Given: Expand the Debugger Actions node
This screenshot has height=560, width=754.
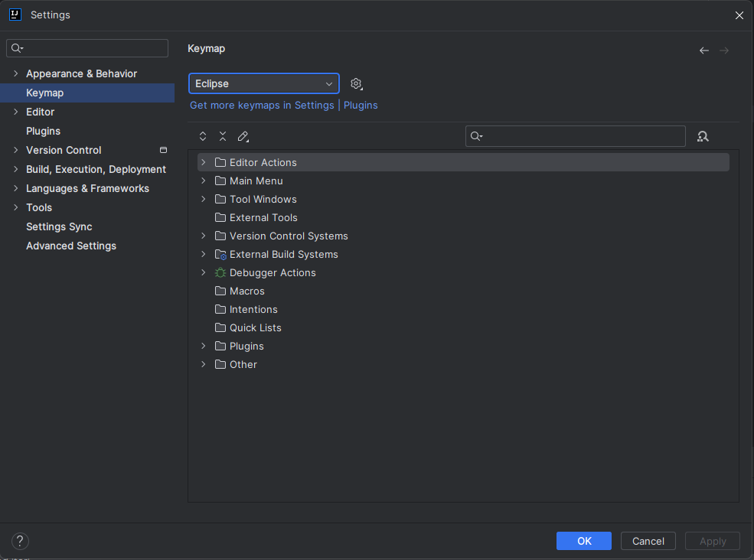Looking at the screenshot, I should [204, 272].
